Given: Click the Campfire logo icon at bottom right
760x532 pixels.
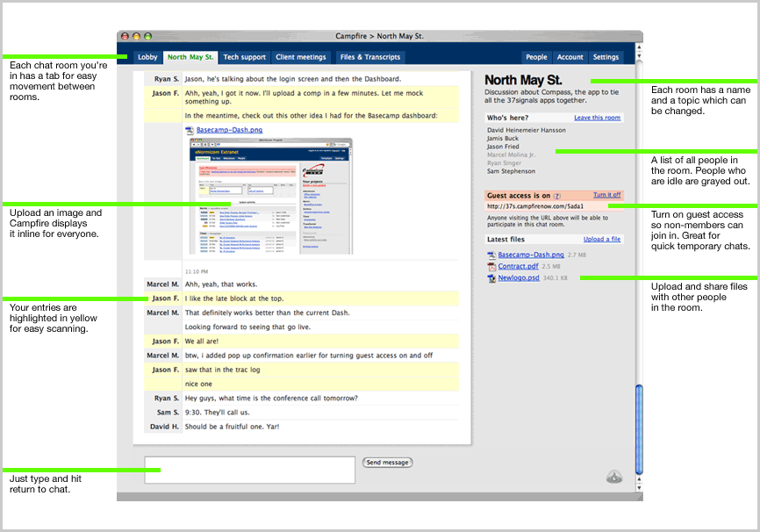Looking at the screenshot, I should 614,477.
